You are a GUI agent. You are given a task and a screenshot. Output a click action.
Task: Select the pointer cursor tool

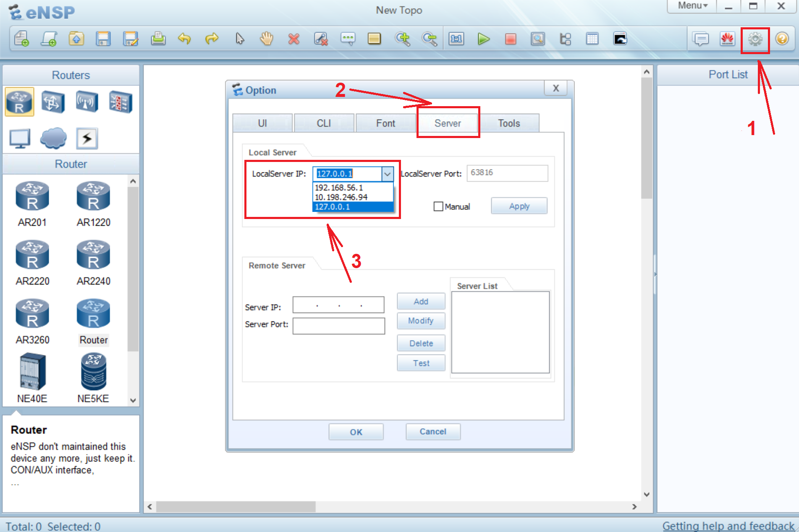point(239,39)
